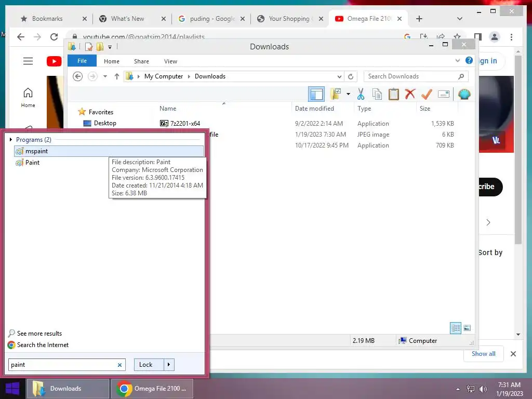Image resolution: width=532 pixels, height=399 pixels.
Task: Switch to Chrome Omega File taskbar button
Action: pyautogui.click(x=152, y=389)
